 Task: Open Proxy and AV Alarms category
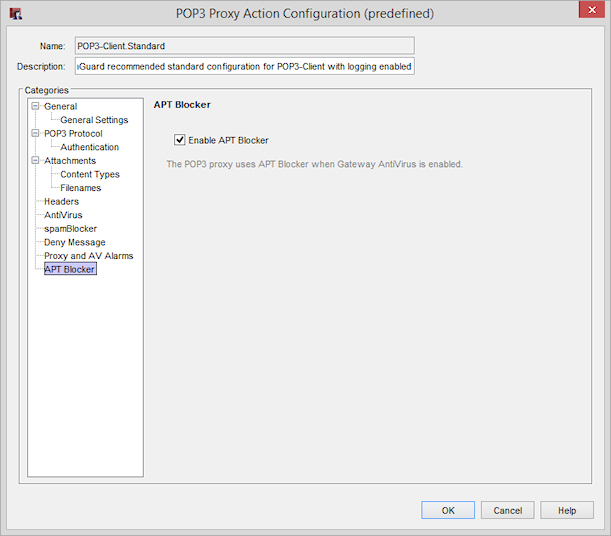tap(88, 256)
